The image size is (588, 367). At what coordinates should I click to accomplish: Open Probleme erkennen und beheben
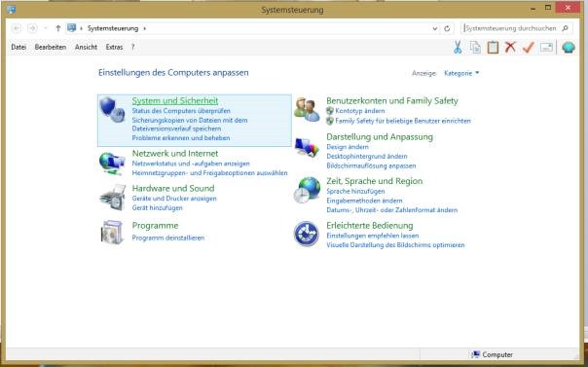(x=181, y=138)
